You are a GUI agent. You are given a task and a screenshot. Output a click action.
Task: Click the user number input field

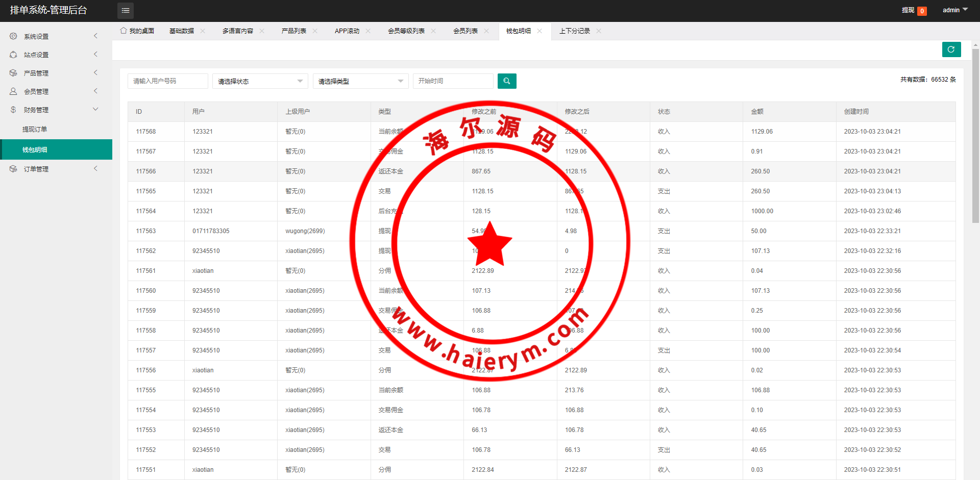click(x=167, y=81)
